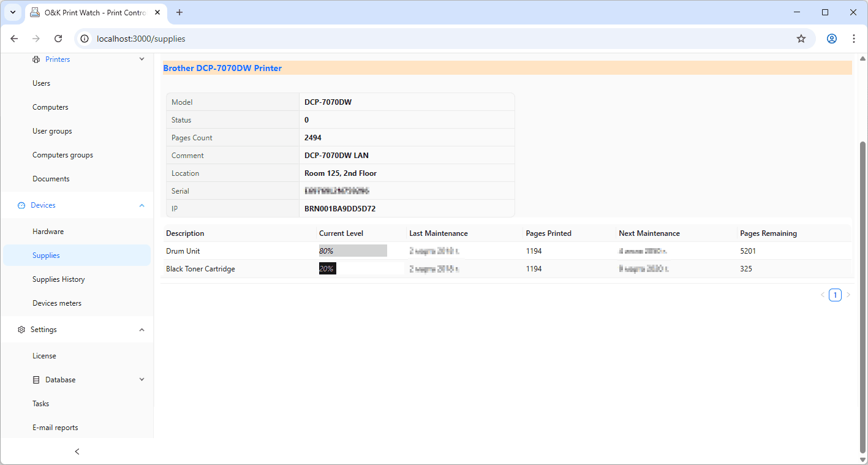Click the Database icon in the sidebar

pyautogui.click(x=36, y=379)
